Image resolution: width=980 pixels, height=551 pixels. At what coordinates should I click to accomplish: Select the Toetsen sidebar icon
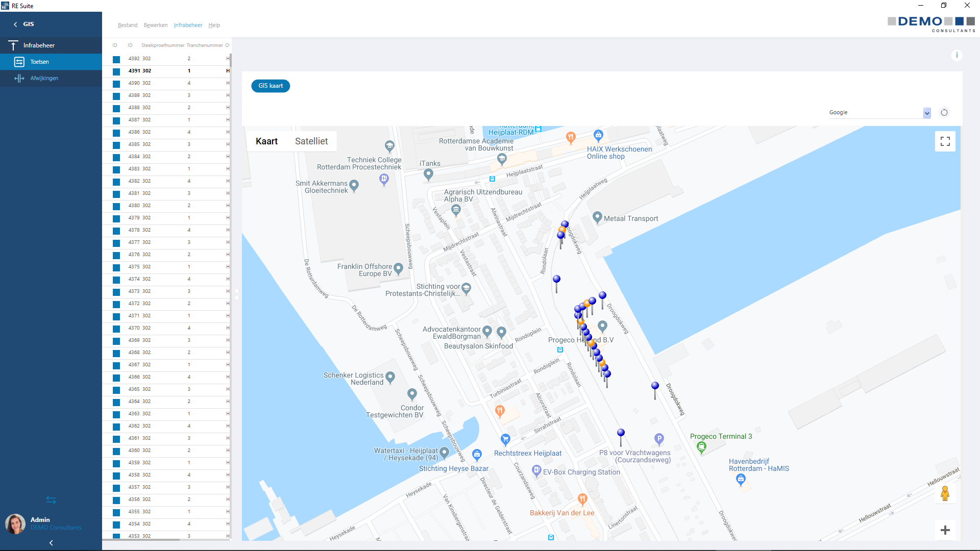19,62
